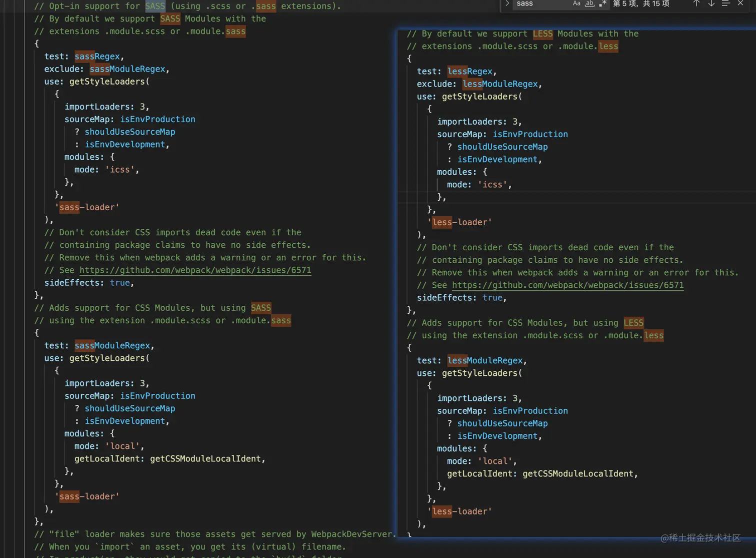756x558 pixels.
Task: Open the webpack issues/6571 link in right code
Action: (568, 285)
